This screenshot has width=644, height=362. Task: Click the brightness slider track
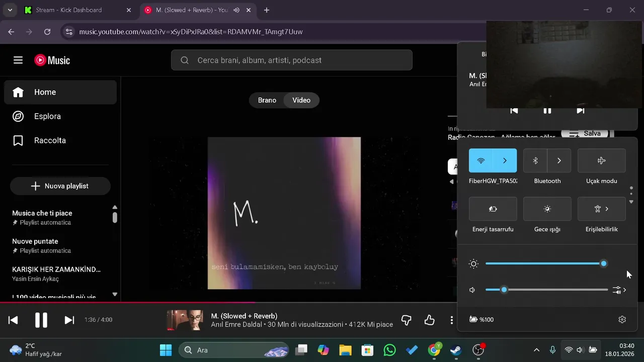[x=546, y=263]
